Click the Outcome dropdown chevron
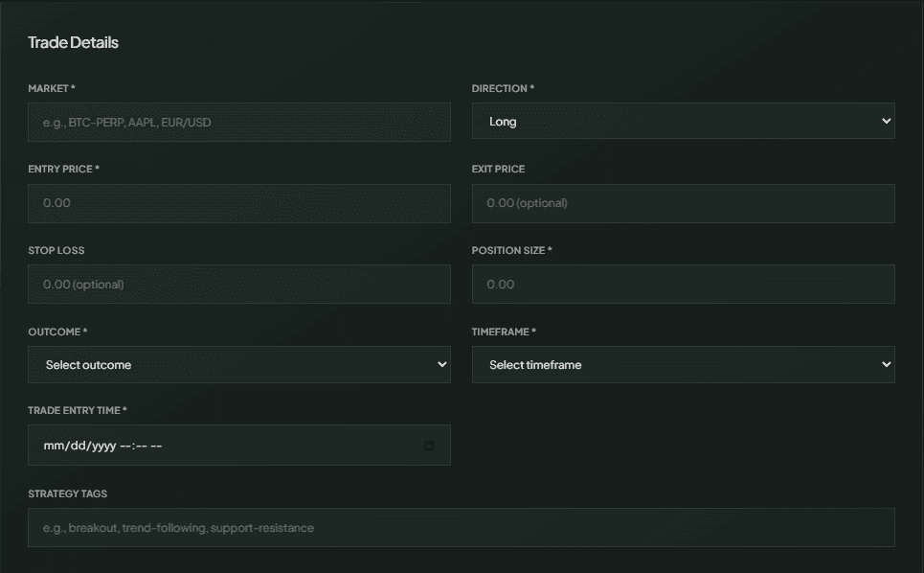Viewport: 924px width, 573px height. 441,365
